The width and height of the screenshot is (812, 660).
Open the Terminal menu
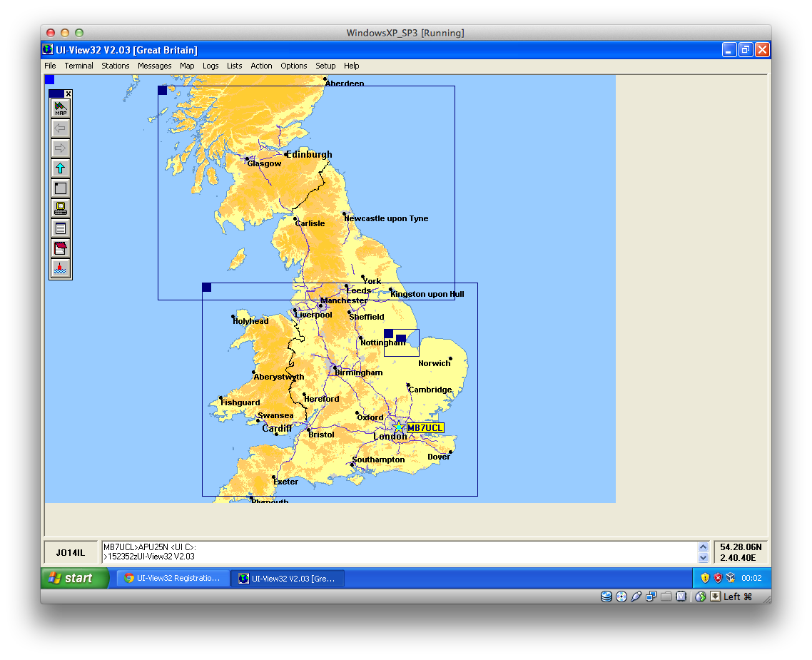coord(78,66)
